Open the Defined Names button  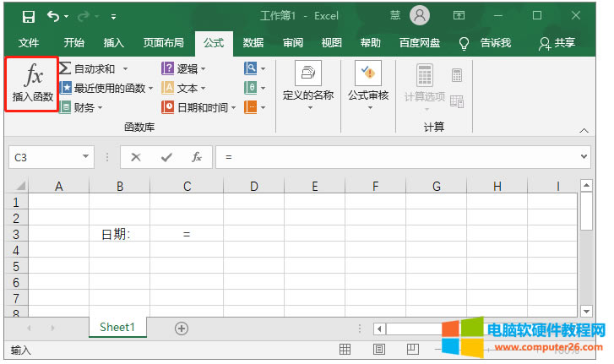pyautogui.click(x=308, y=84)
